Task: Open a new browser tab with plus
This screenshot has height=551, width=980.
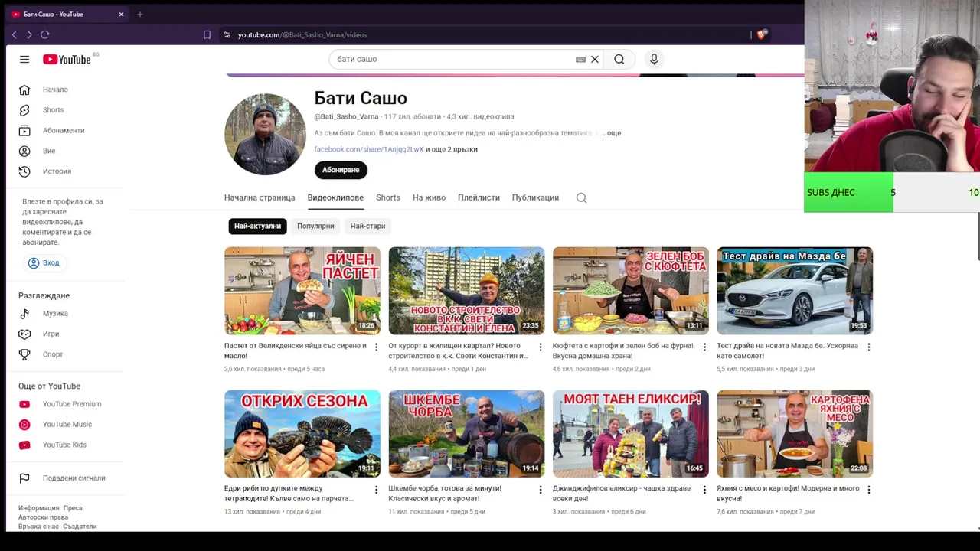Action: [x=140, y=14]
